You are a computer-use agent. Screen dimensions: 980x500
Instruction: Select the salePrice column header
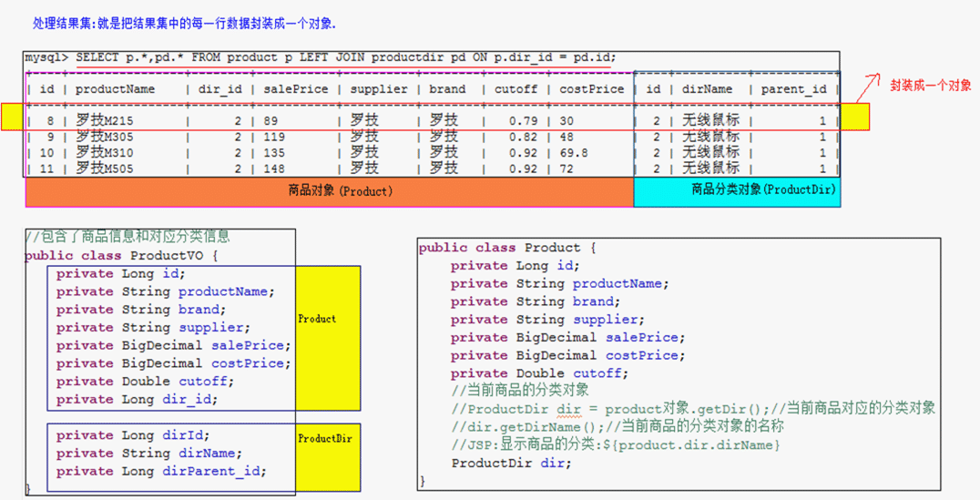tap(296, 89)
